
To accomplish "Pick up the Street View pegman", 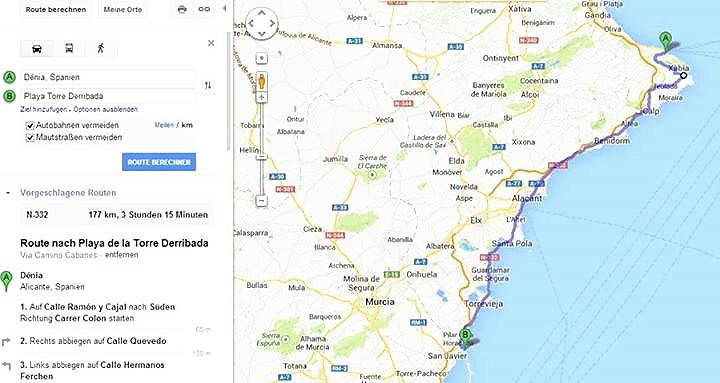I will pos(261,81).
